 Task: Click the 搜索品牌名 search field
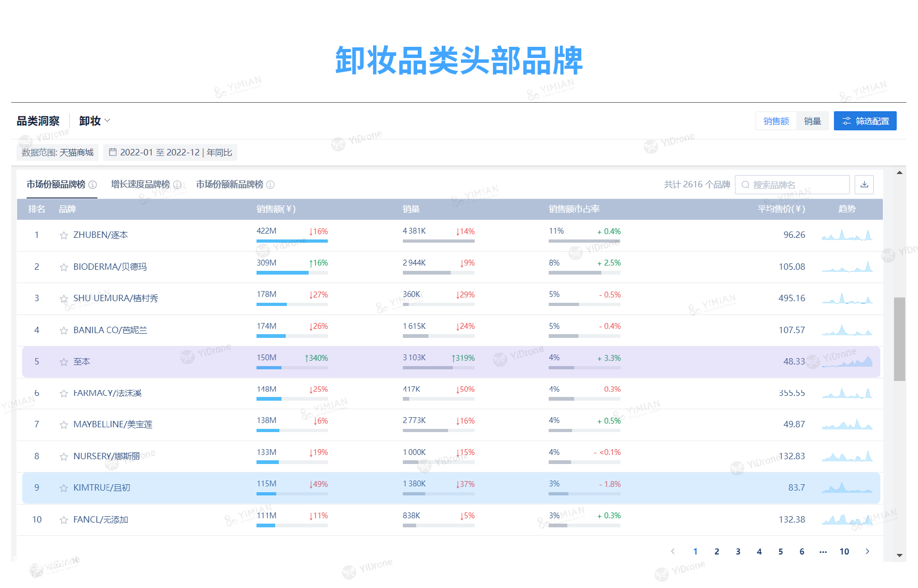[x=792, y=185]
